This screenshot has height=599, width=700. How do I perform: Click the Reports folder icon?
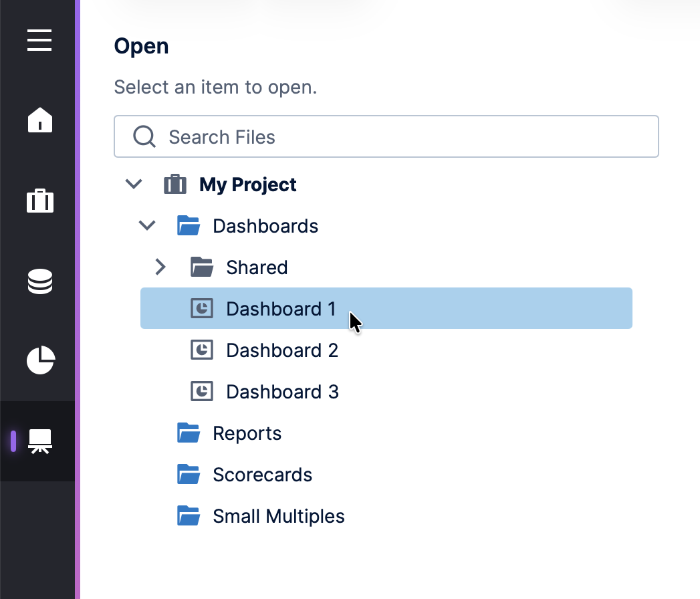click(x=189, y=433)
